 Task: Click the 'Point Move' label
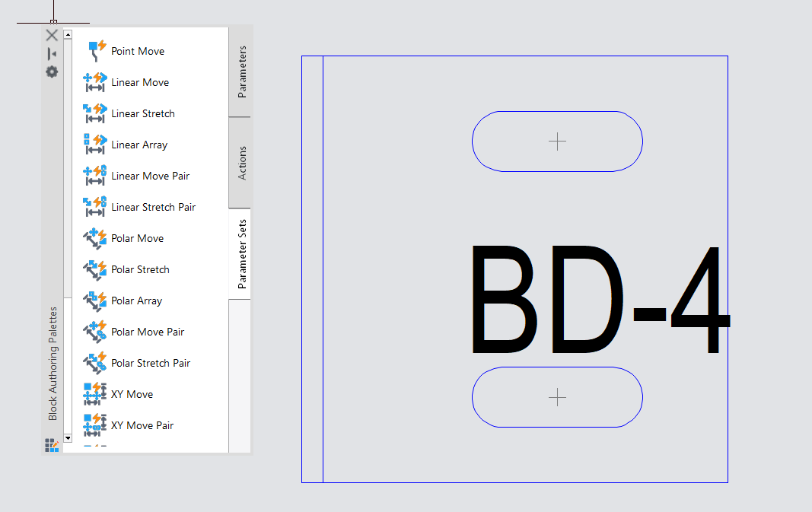(138, 51)
